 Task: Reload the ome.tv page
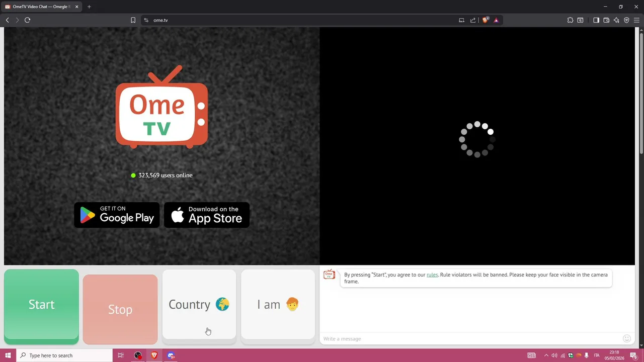[28, 20]
